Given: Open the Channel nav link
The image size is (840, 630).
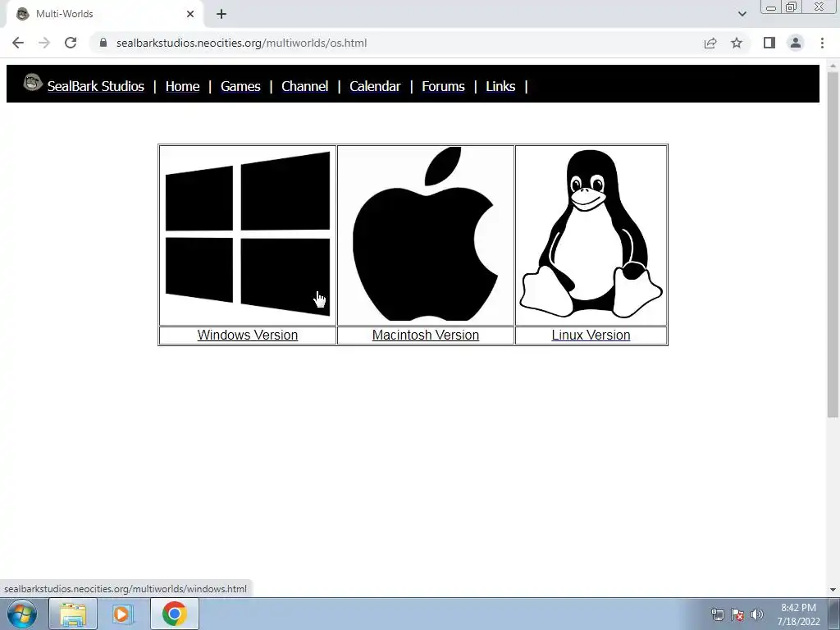Looking at the screenshot, I should [x=305, y=86].
